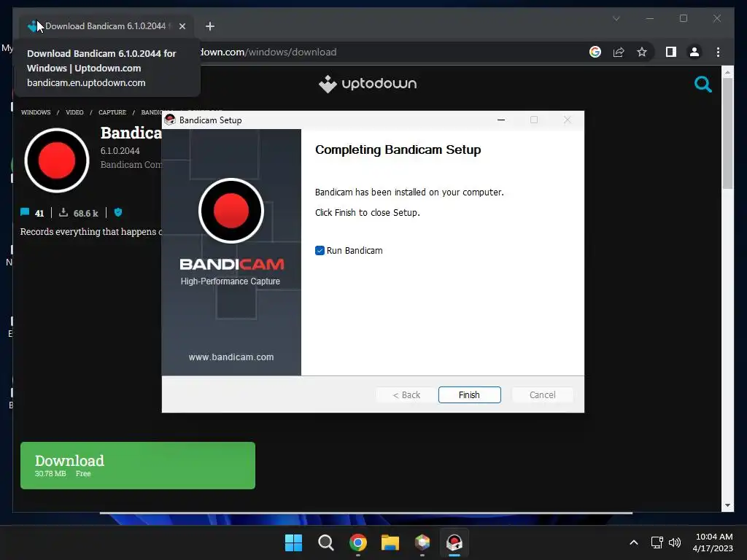Click the Uptodown logo in page header

click(368, 84)
